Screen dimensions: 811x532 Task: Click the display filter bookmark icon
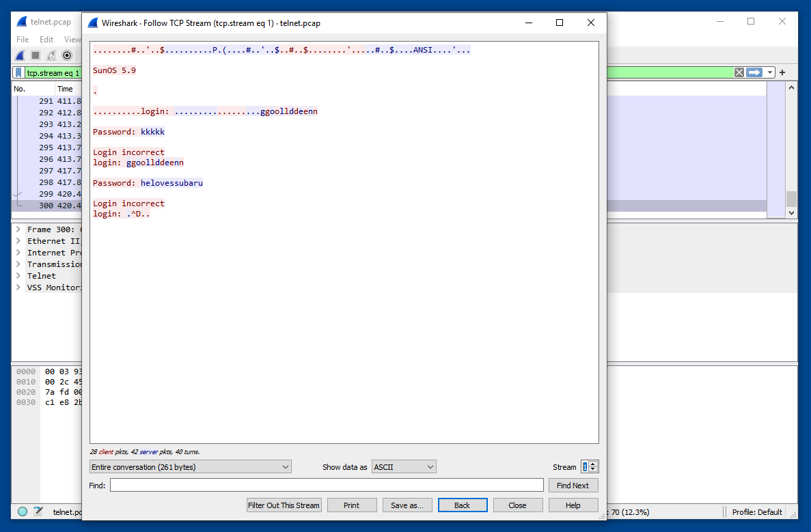tap(19, 73)
